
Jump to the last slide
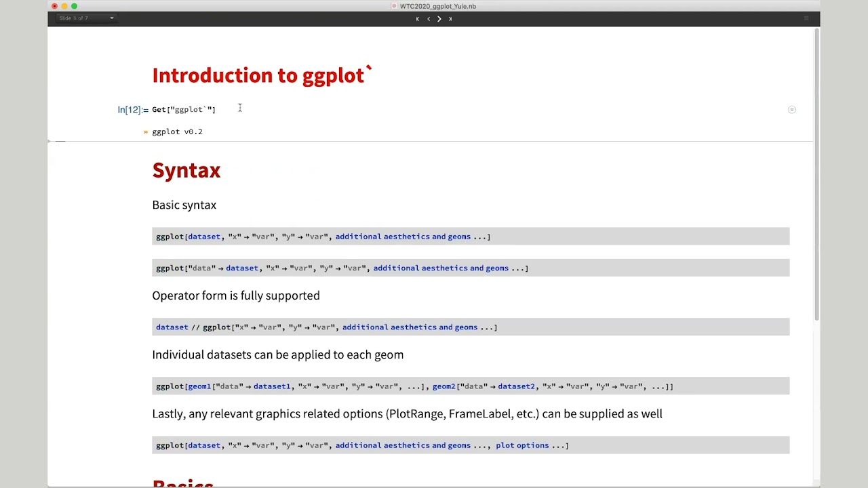coord(450,19)
